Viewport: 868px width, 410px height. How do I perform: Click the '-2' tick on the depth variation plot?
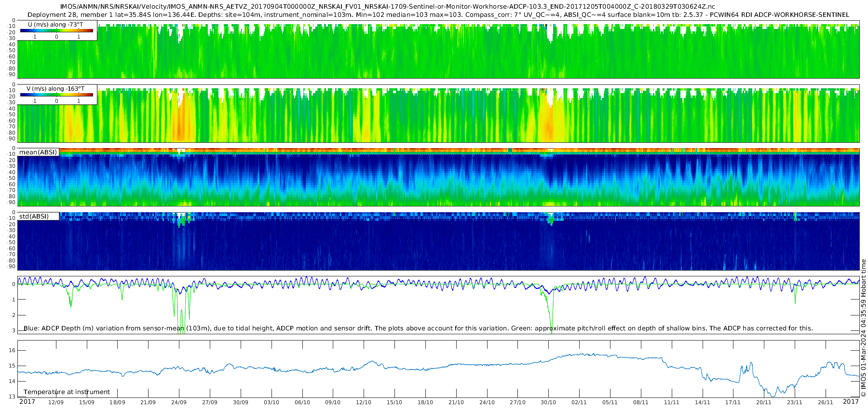click(13, 315)
